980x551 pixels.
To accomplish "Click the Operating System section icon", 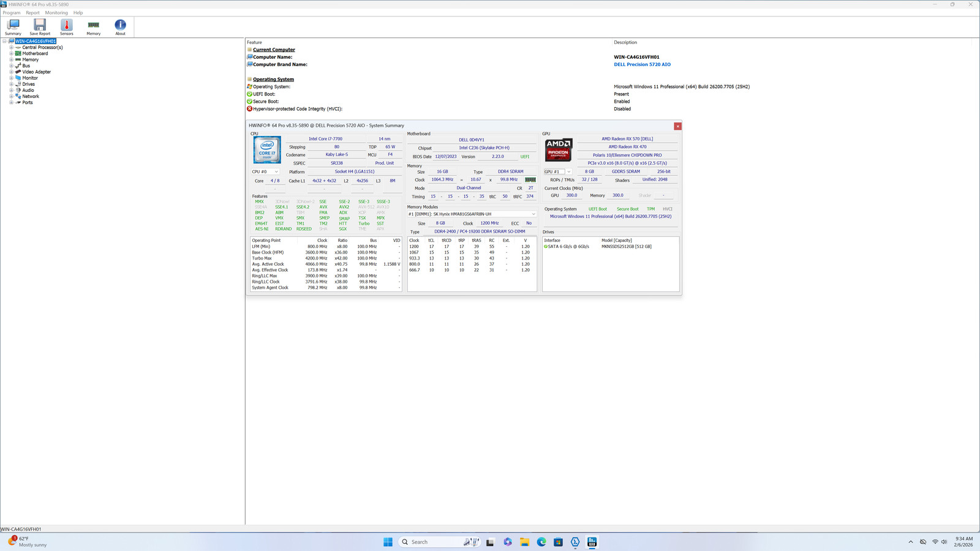I will pos(250,79).
